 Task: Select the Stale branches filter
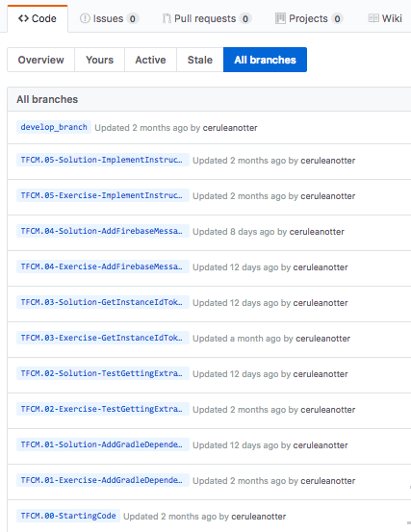[x=200, y=60]
